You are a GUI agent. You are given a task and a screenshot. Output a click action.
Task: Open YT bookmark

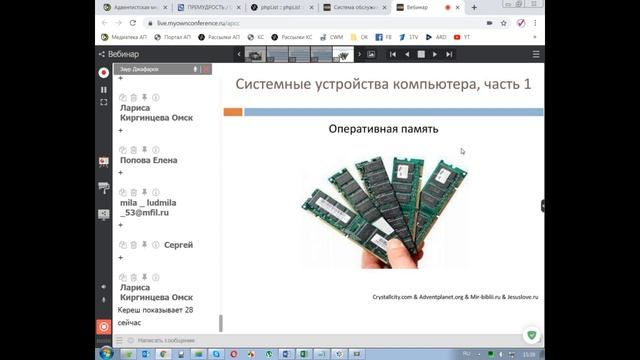coord(462,37)
